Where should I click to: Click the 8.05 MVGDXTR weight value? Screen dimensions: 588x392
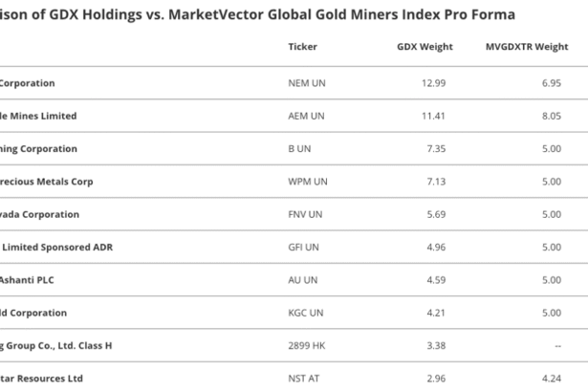[x=550, y=116]
